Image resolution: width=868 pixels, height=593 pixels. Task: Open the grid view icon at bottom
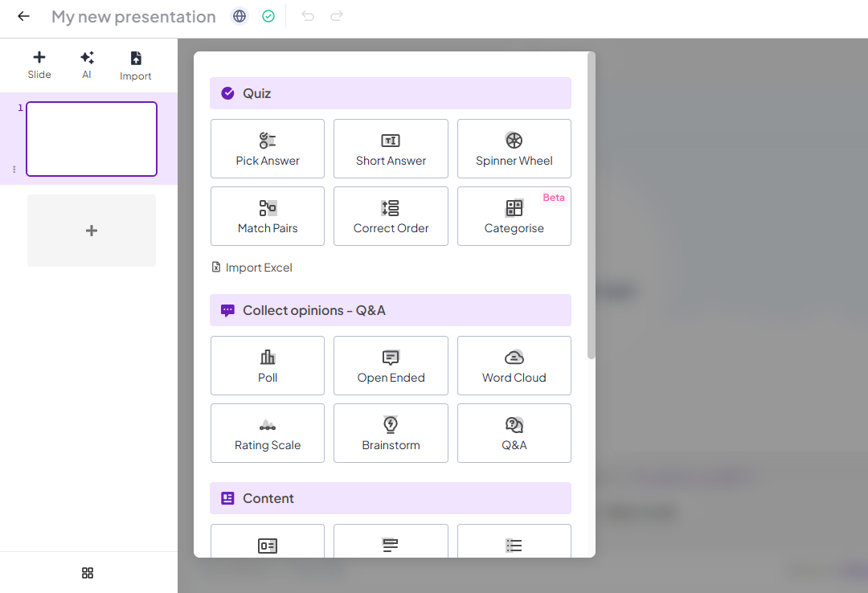point(88,573)
